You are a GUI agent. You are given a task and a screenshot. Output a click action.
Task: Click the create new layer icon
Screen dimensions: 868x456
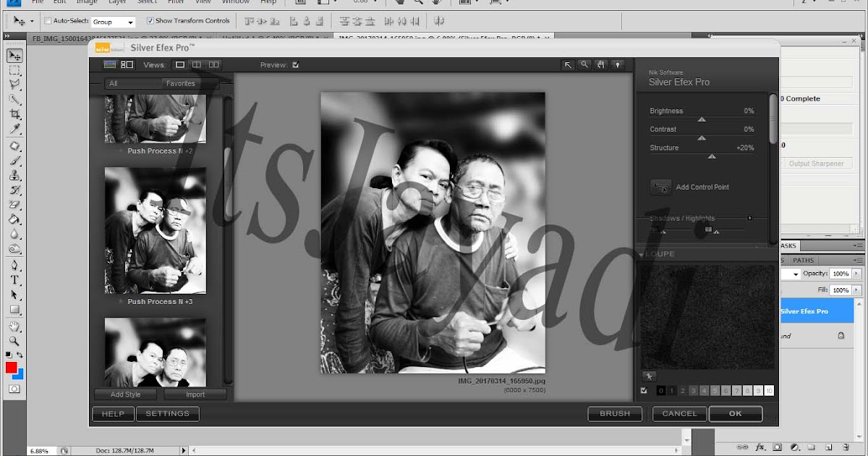tap(828, 447)
